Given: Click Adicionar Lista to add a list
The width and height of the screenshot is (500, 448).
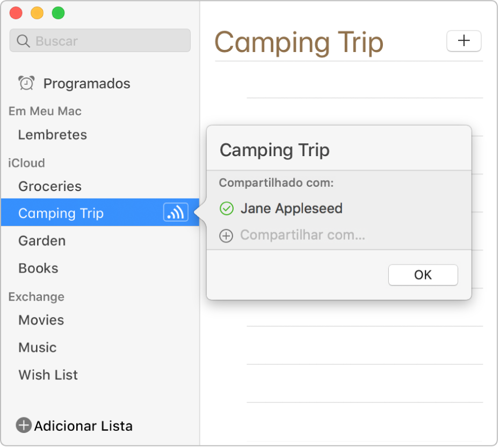Looking at the screenshot, I should (x=84, y=427).
